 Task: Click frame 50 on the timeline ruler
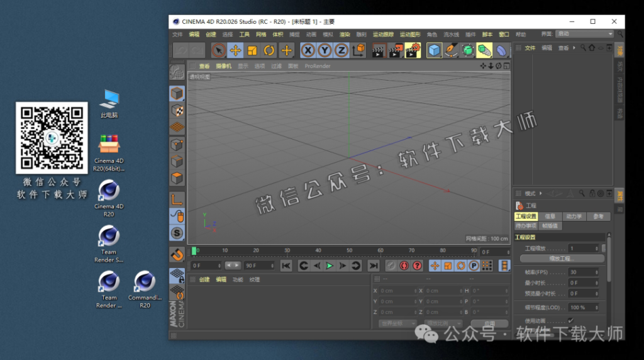coord(349,250)
